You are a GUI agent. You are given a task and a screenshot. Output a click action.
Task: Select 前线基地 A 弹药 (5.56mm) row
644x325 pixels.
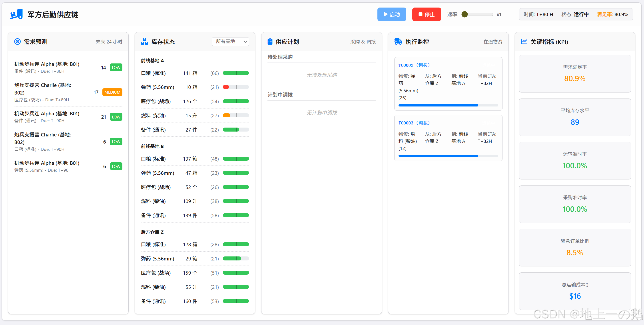click(195, 87)
